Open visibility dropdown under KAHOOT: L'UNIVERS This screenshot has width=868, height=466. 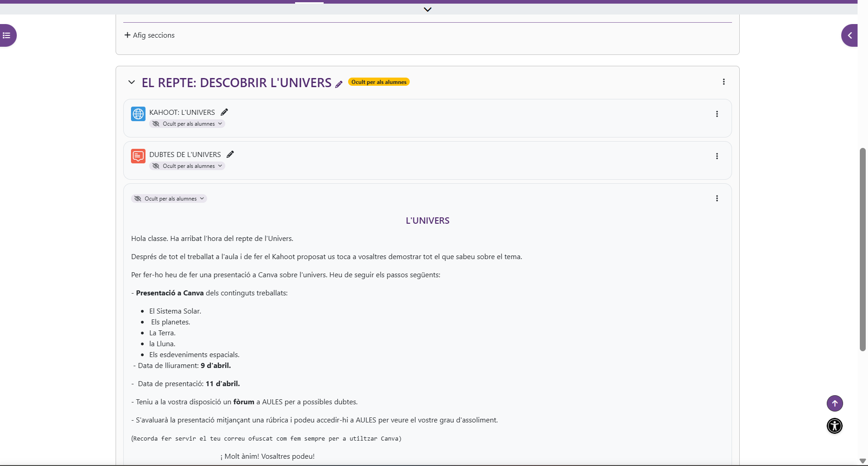click(x=187, y=124)
